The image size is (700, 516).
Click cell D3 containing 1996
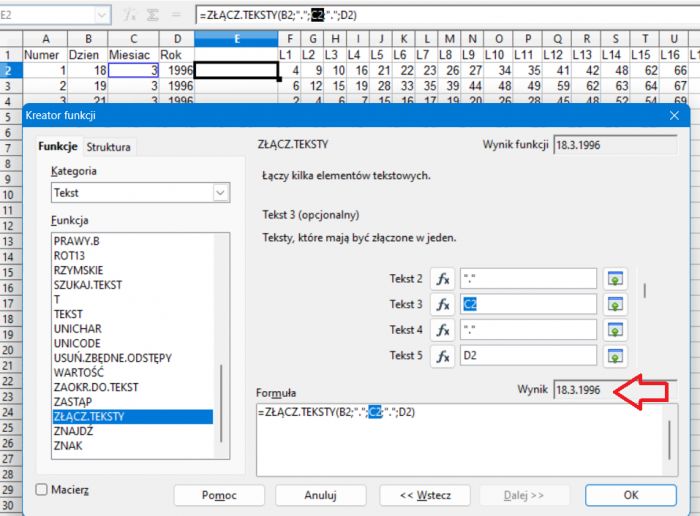coord(176,86)
